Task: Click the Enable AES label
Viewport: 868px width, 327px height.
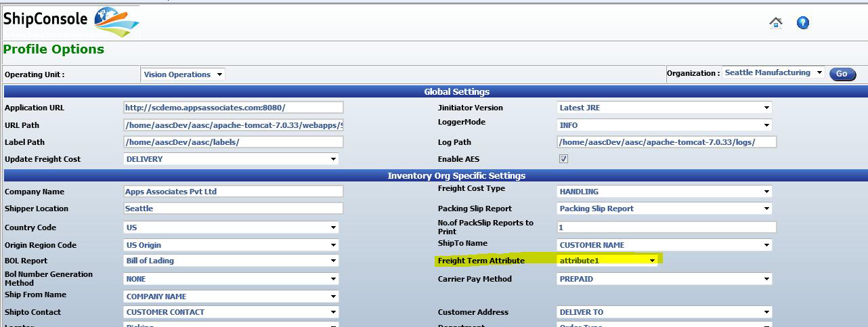Action: click(x=460, y=159)
